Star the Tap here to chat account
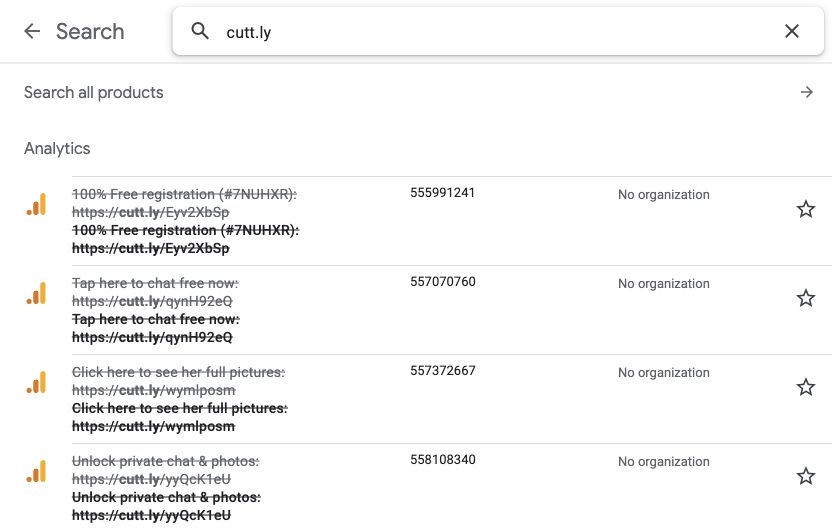The height and width of the screenshot is (532, 832). 805,298
